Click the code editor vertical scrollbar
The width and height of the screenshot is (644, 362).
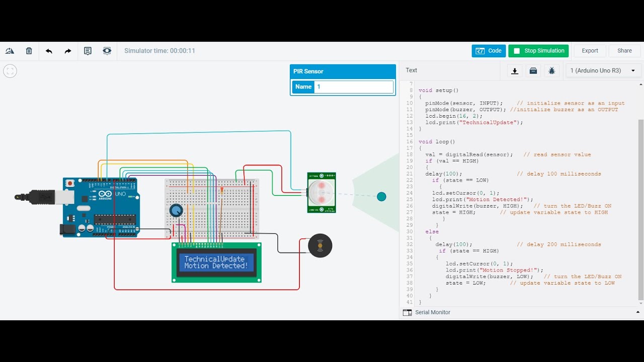point(640,209)
